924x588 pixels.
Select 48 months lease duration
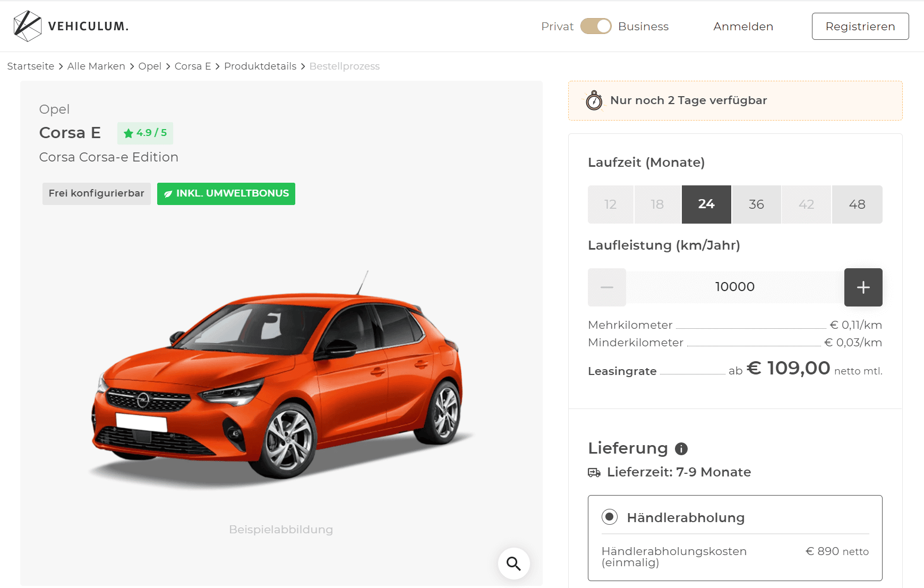[857, 204]
